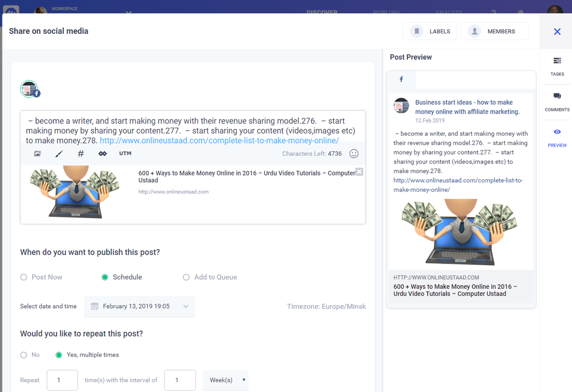Click the page avatar in Post Preview
Viewport: 572px width, 392px height.
click(x=401, y=106)
